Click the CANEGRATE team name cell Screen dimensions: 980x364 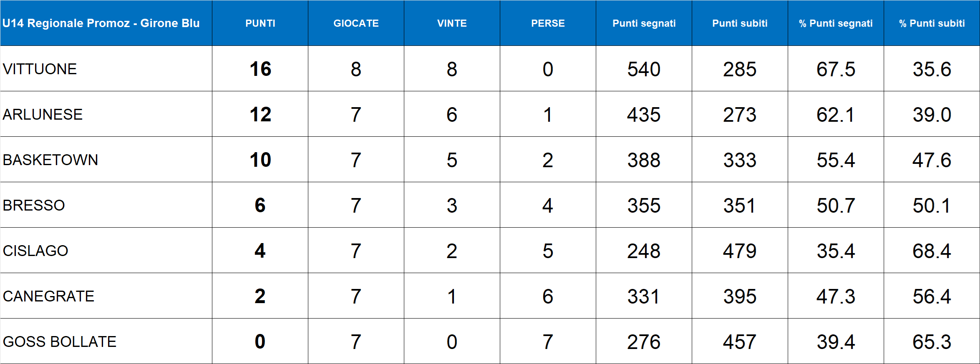coord(48,296)
